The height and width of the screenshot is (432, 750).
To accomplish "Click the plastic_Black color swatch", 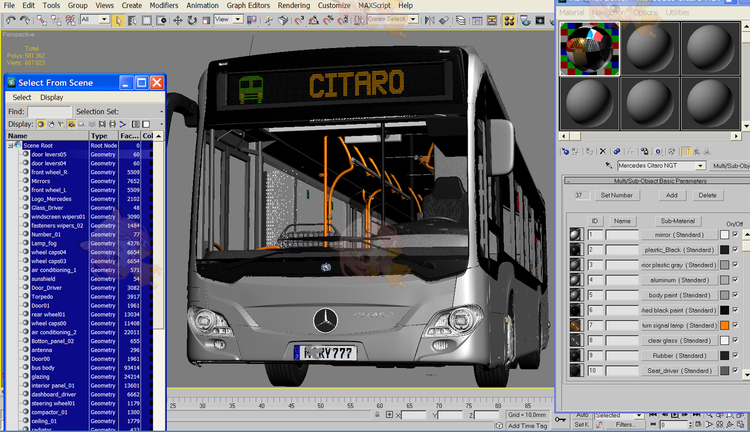I will tap(725, 250).
